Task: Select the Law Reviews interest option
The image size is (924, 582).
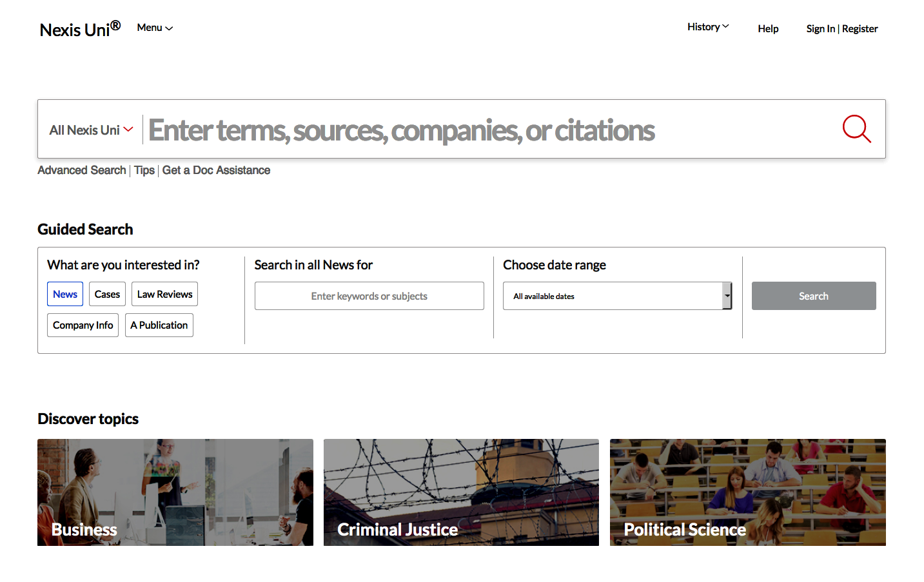Action: click(x=164, y=294)
